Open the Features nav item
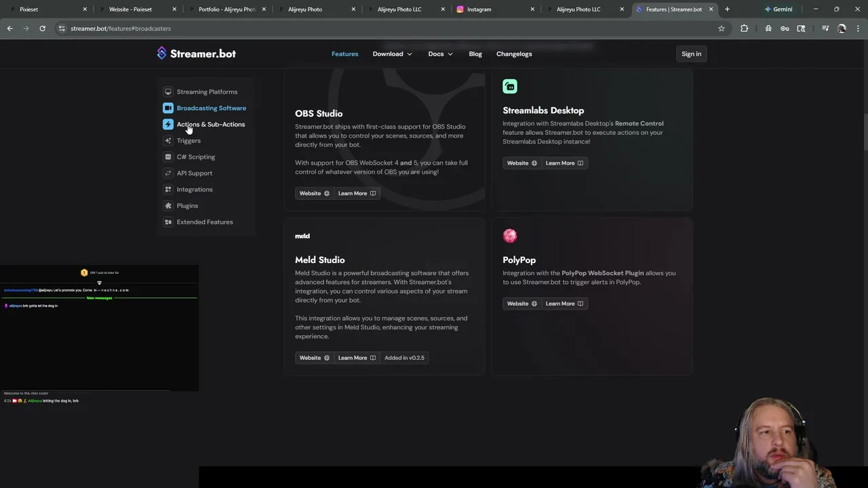The width and height of the screenshot is (868, 488). click(x=344, y=54)
